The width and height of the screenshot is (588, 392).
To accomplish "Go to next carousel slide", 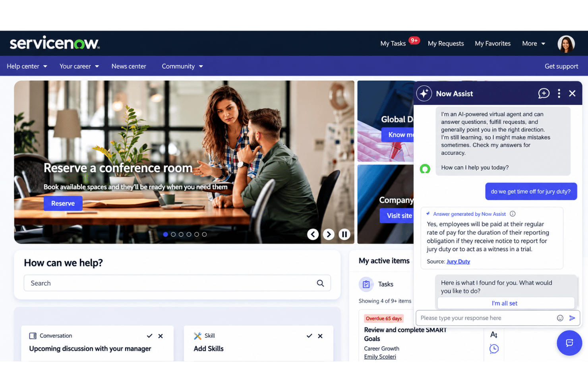I will coord(329,234).
